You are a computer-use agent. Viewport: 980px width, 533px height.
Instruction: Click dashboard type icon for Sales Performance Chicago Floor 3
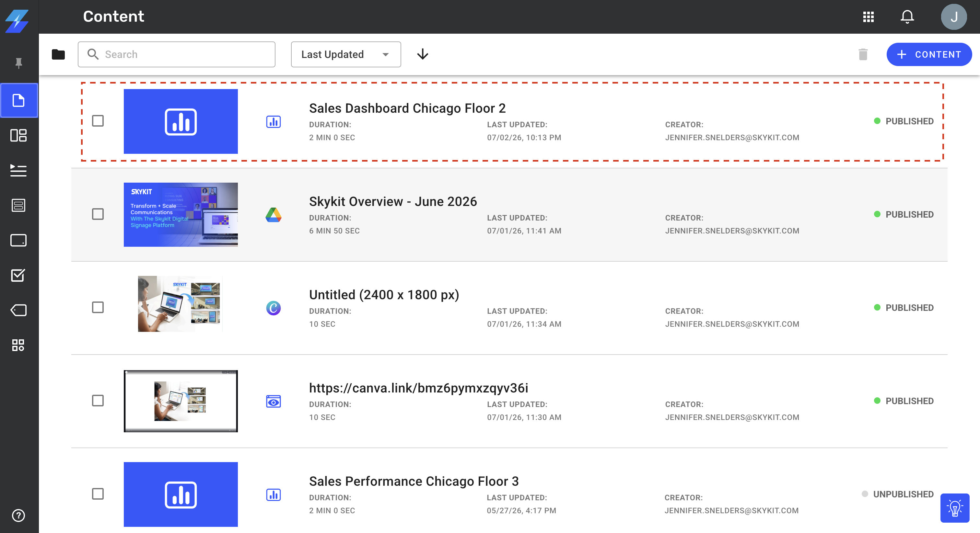coord(274,494)
